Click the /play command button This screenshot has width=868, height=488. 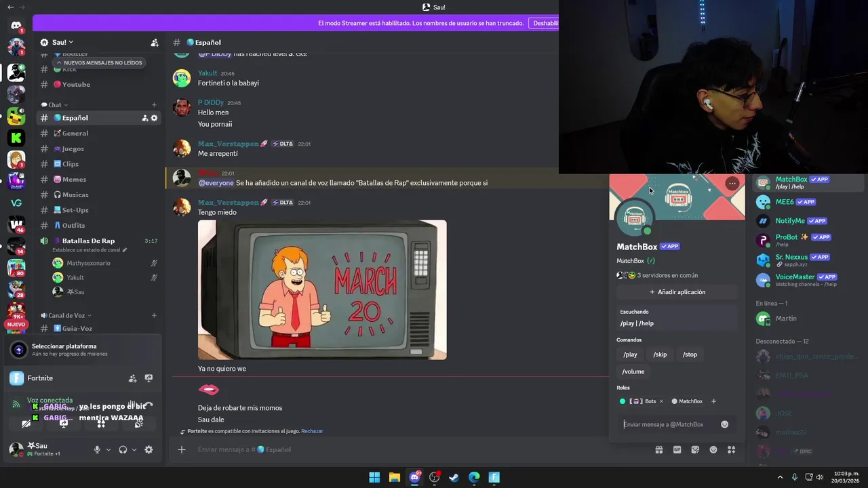[x=631, y=354]
